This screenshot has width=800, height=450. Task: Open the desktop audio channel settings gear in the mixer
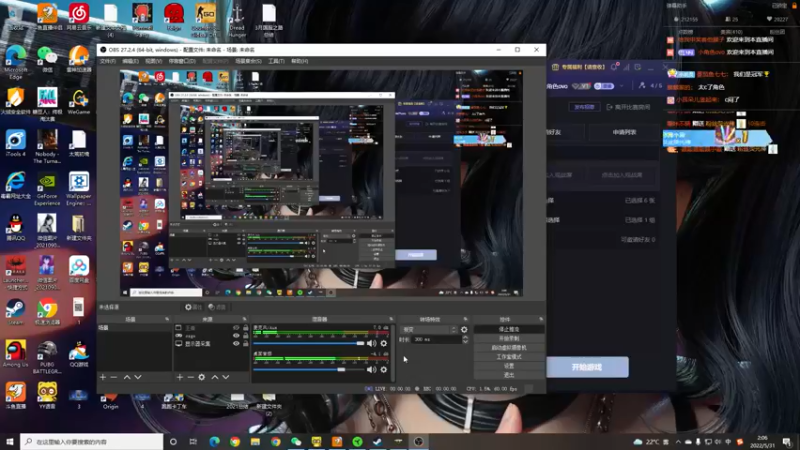tap(384, 369)
